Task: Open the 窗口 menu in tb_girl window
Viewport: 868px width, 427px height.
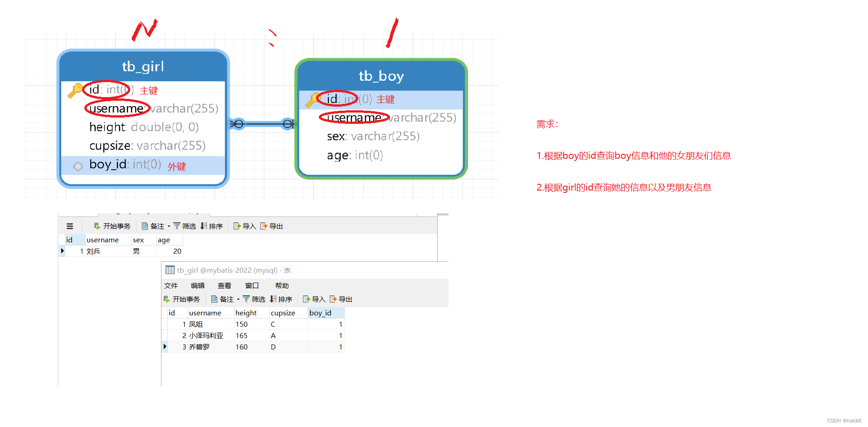Action: (x=252, y=285)
